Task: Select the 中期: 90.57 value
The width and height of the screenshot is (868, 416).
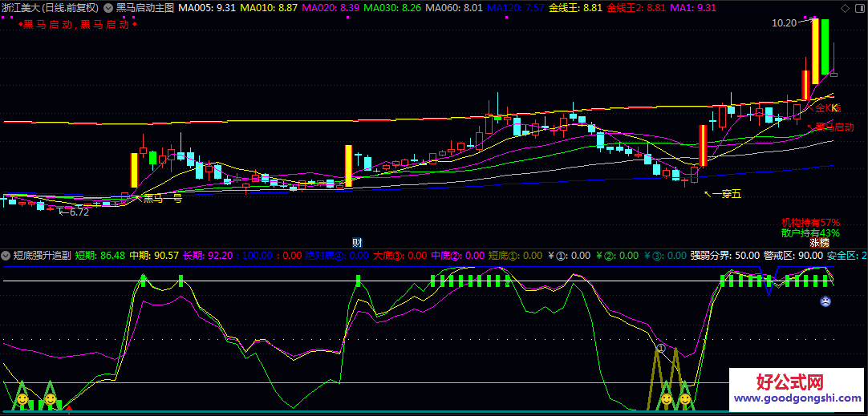Action: [155, 256]
